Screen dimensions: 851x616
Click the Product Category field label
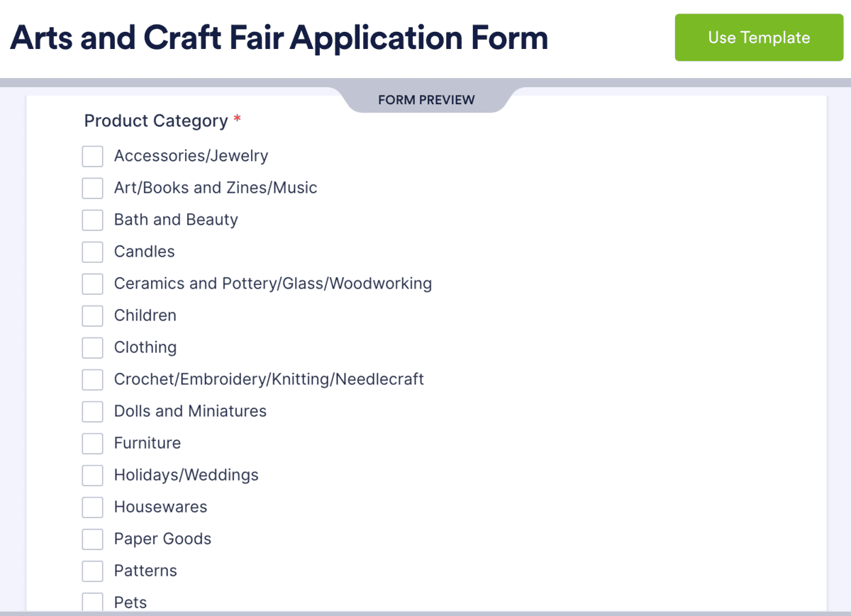(x=156, y=121)
